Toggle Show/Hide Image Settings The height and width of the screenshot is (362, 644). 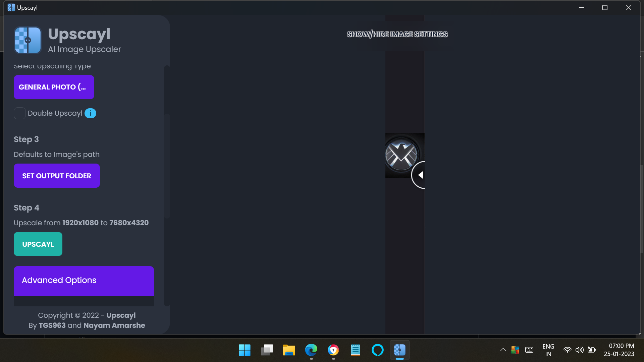(397, 34)
